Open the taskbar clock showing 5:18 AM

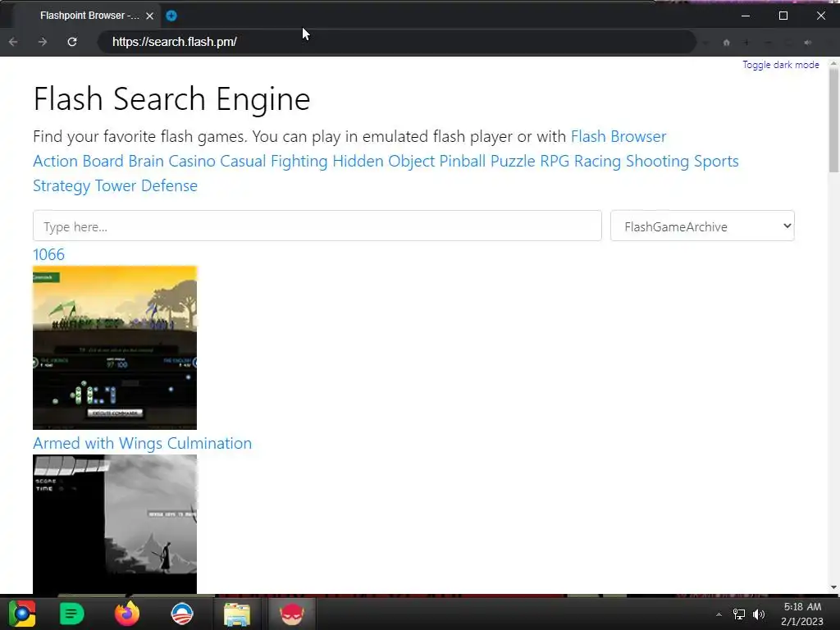(802, 614)
